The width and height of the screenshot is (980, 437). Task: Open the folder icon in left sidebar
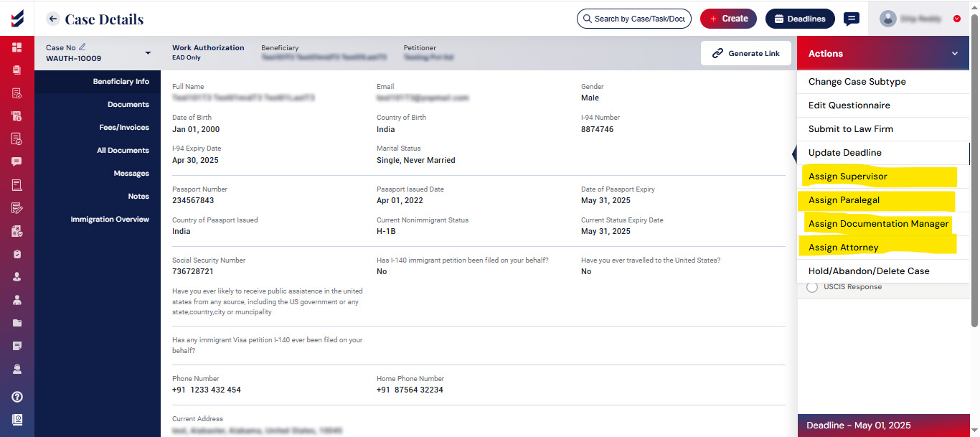pos(17,323)
